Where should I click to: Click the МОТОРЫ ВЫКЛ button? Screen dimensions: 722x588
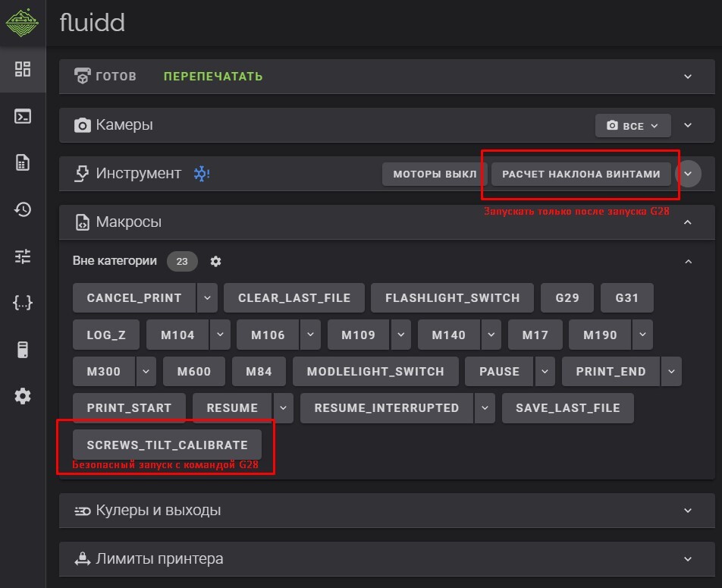tap(435, 175)
